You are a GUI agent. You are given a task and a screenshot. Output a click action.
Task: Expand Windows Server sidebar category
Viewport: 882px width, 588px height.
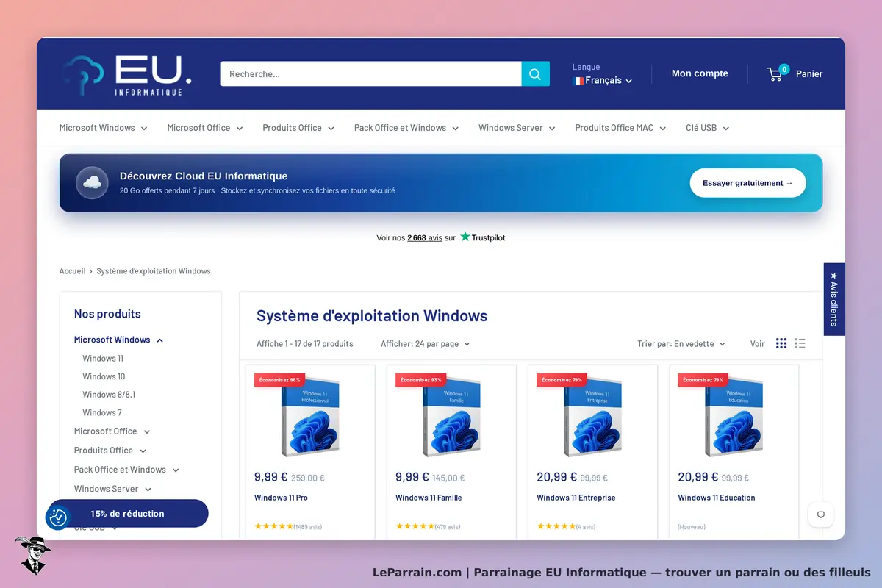tap(112, 489)
